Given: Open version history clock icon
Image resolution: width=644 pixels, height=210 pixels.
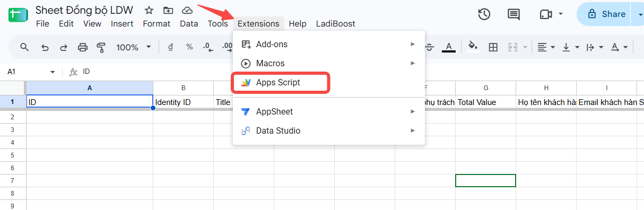Looking at the screenshot, I should coord(484,14).
